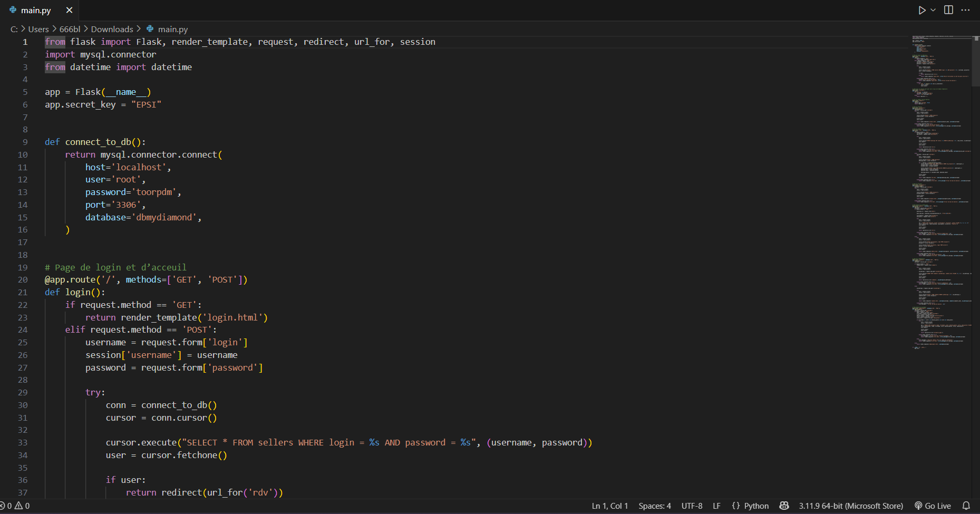Change the LF end-of-line sequence
The image size is (980, 514).
716,506
